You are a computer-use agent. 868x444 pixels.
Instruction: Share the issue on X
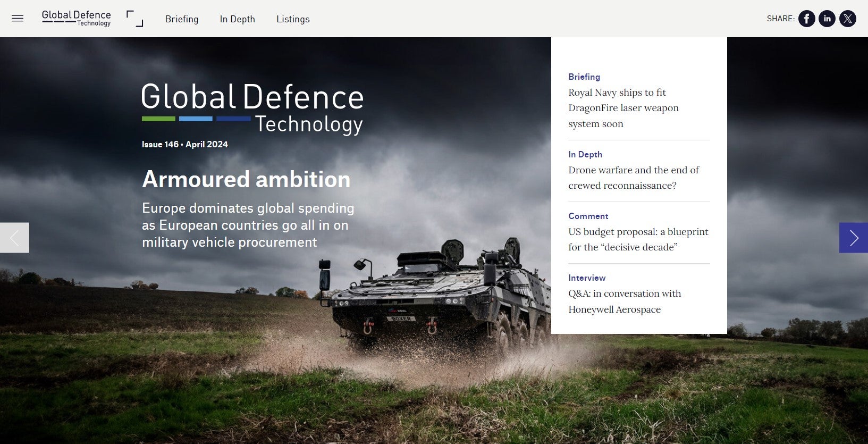tap(847, 19)
